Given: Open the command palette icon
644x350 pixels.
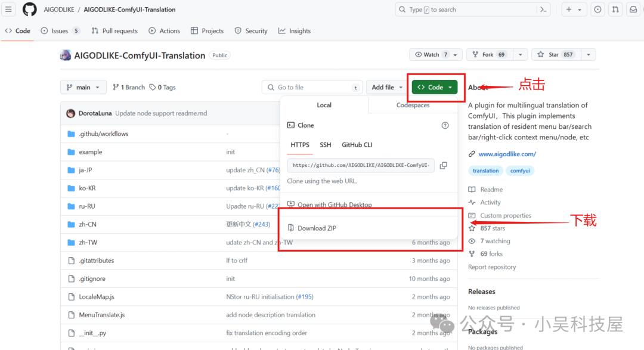Looking at the screenshot, I should [x=543, y=10].
